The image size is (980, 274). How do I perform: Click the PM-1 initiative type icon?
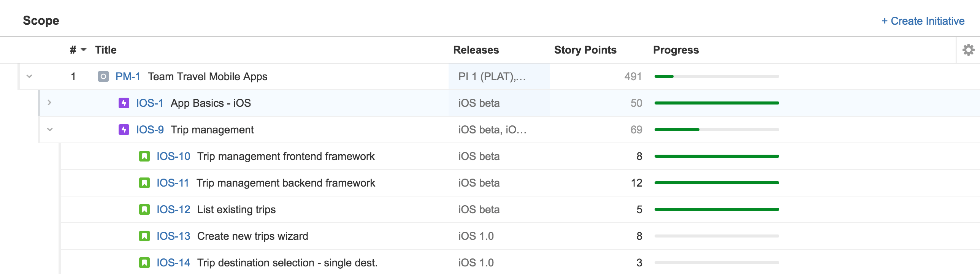tap(103, 76)
